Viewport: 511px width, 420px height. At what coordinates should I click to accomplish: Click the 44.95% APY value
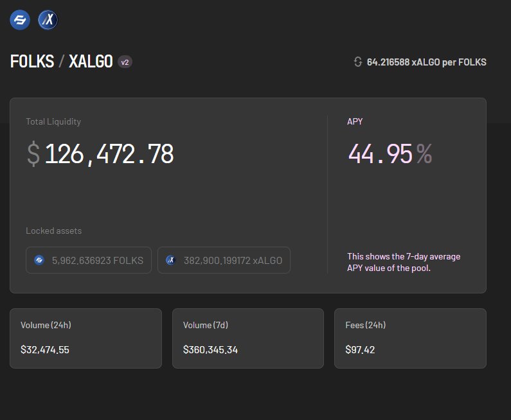coord(390,154)
